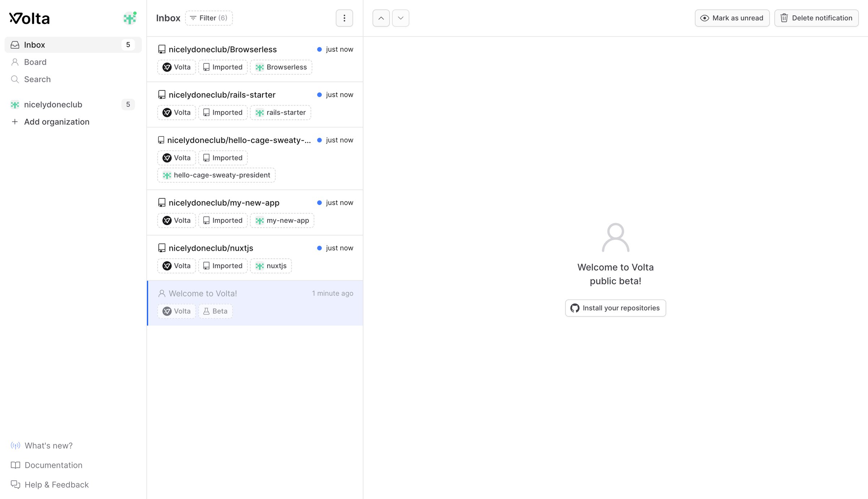Open the nicelydoneclub/my-new-app notification
This screenshot has width=868, height=499.
(x=255, y=212)
